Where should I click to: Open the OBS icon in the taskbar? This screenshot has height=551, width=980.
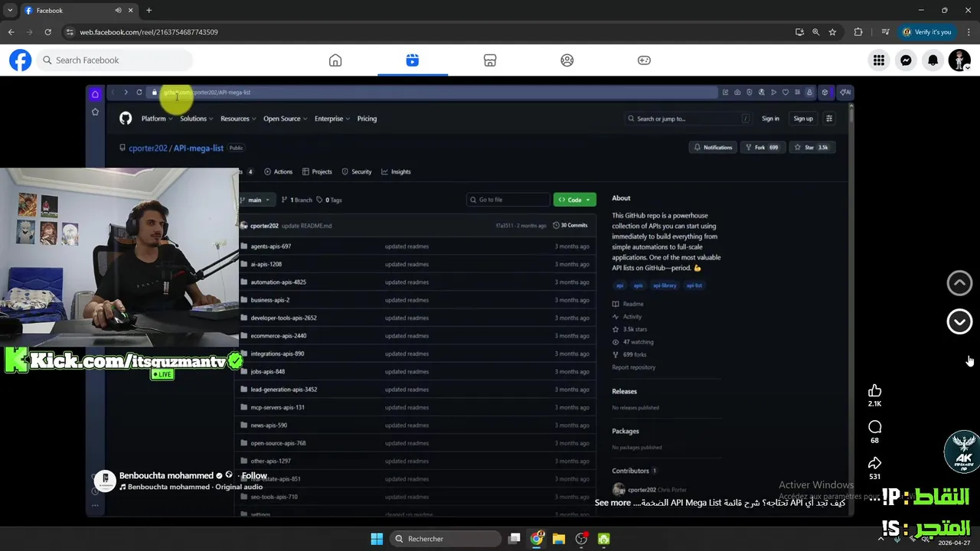(x=582, y=539)
